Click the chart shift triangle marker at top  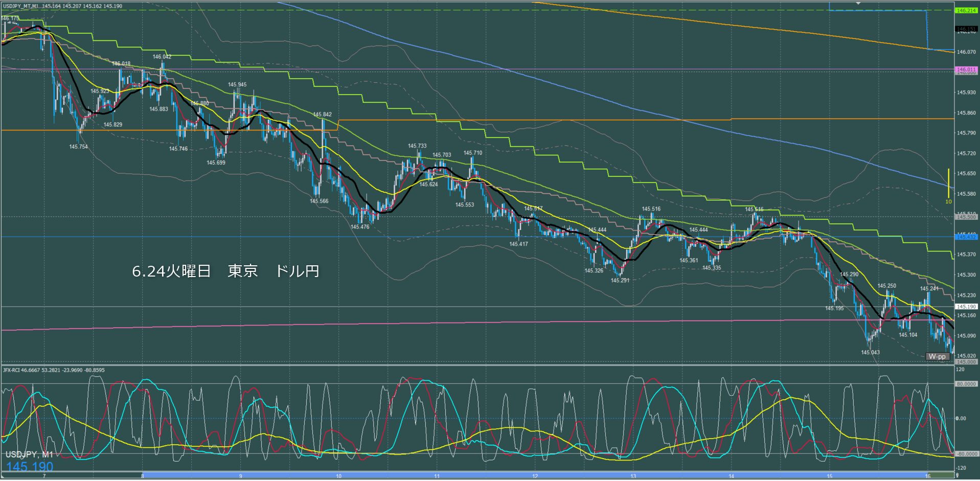point(858,3)
